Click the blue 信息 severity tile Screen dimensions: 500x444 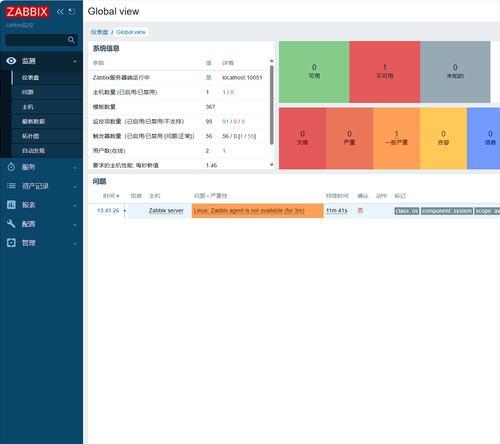[x=484, y=138]
